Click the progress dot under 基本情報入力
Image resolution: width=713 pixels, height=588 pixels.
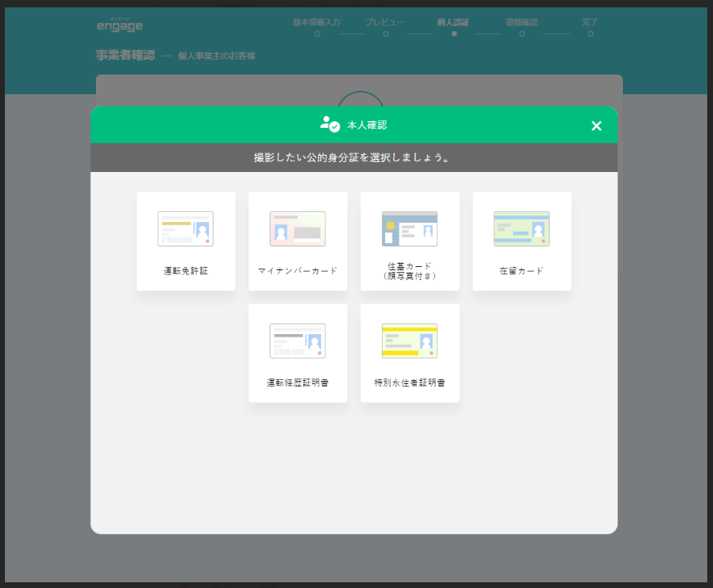tap(317, 34)
